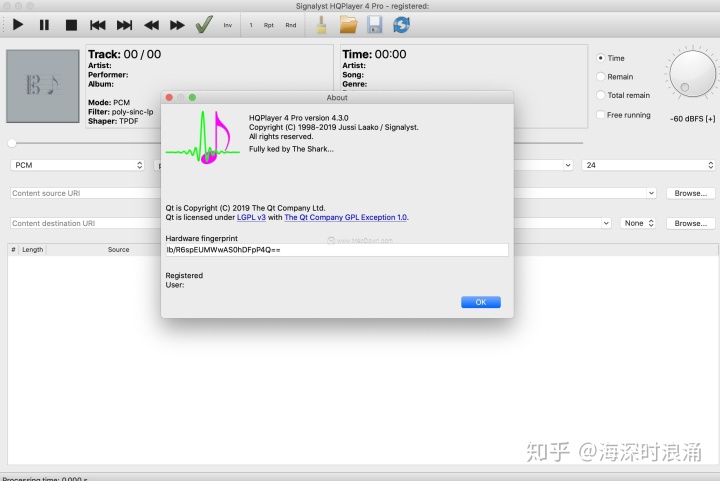Click the # column header
The width and height of the screenshot is (720, 481).
pos(13,250)
